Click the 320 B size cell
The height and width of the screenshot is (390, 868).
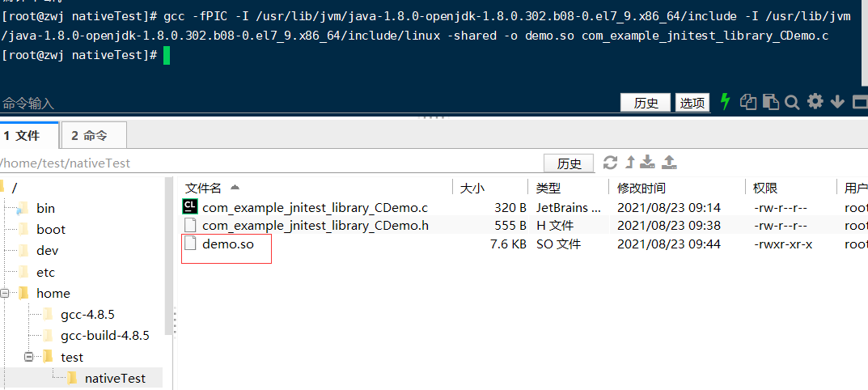(x=510, y=208)
